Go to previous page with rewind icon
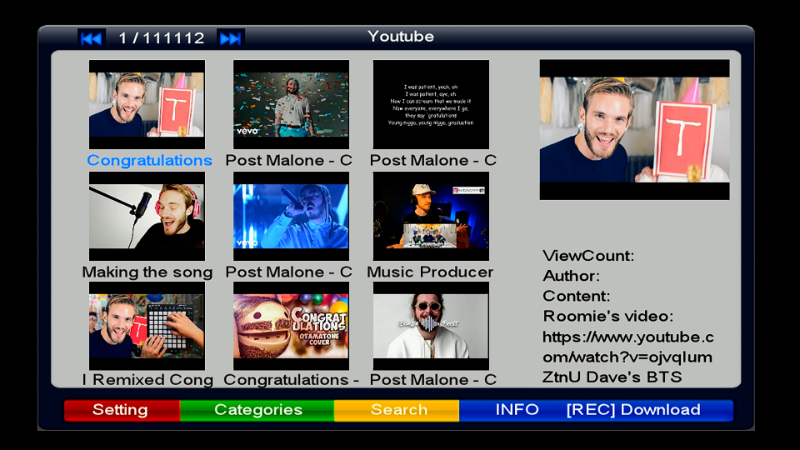Viewport: 800px width, 450px height. [91, 38]
